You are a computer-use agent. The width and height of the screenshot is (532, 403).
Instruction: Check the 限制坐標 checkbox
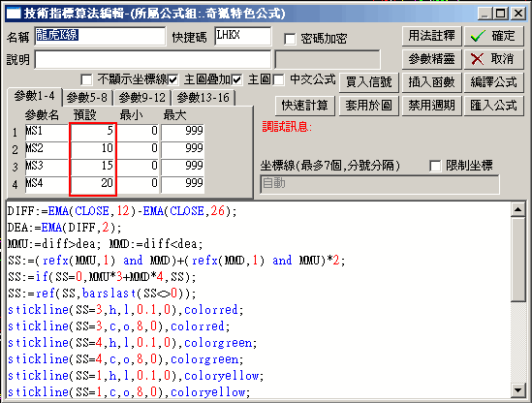[x=435, y=166]
